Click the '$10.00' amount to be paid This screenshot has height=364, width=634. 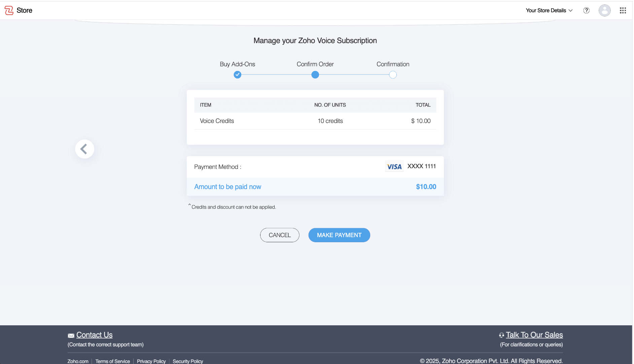tap(426, 187)
